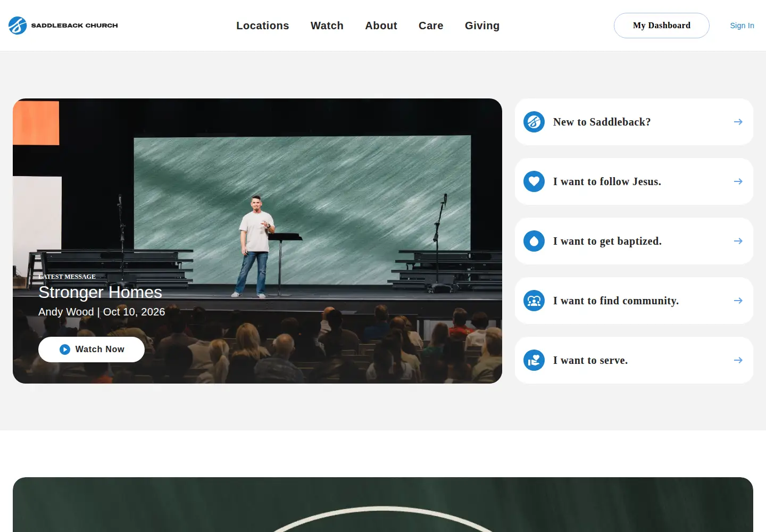Click the LATEST MESSAGE label
Viewport: 766px width, 532px height.
click(67, 277)
